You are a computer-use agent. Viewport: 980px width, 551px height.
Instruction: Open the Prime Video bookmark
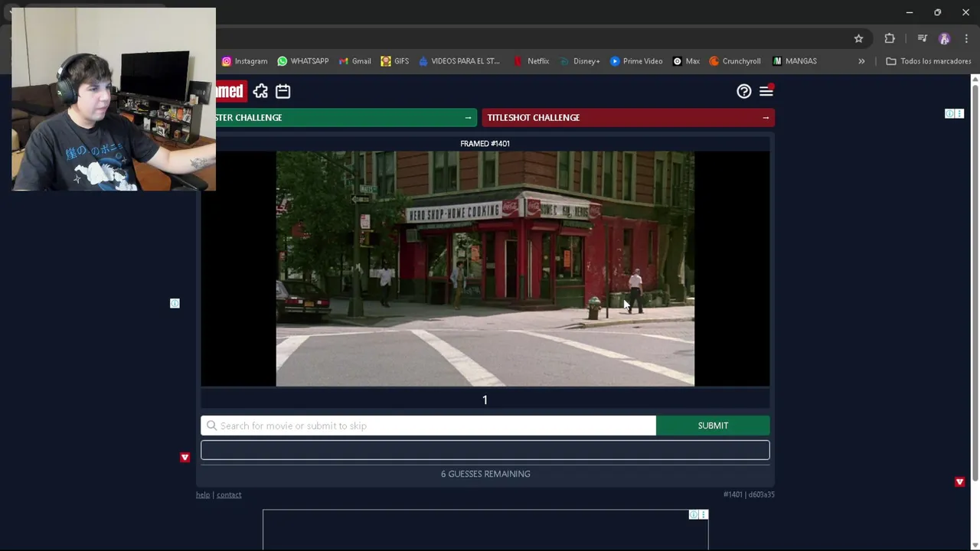pyautogui.click(x=636, y=61)
